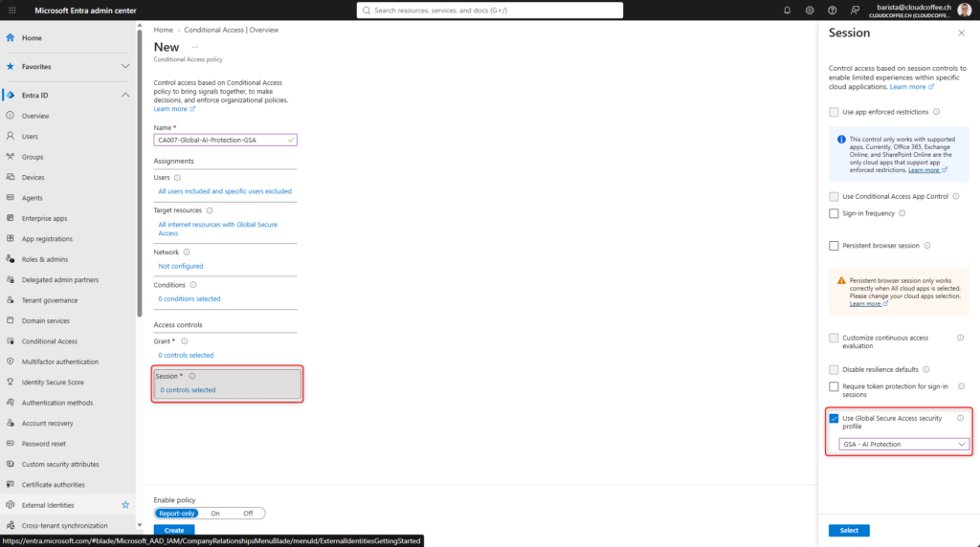Open the settings gear icon
The height and width of the screenshot is (547, 980).
810,10
